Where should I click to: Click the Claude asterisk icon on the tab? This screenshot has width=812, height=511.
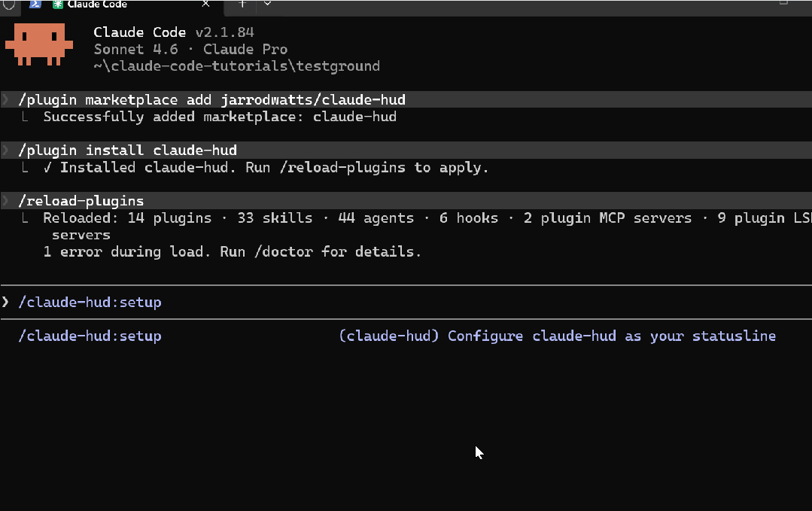click(58, 4)
